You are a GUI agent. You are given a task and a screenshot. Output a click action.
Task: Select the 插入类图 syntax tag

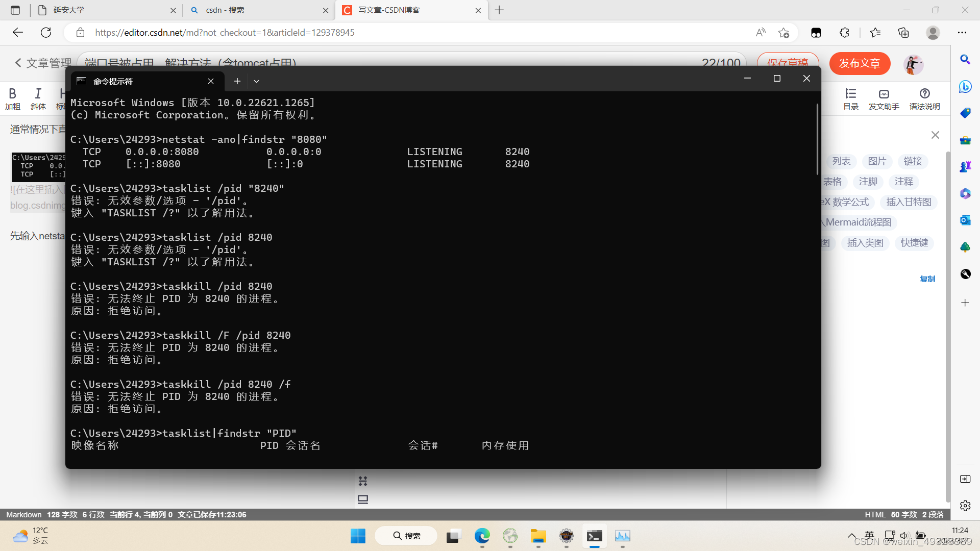pyautogui.click(x=865, y=243)
